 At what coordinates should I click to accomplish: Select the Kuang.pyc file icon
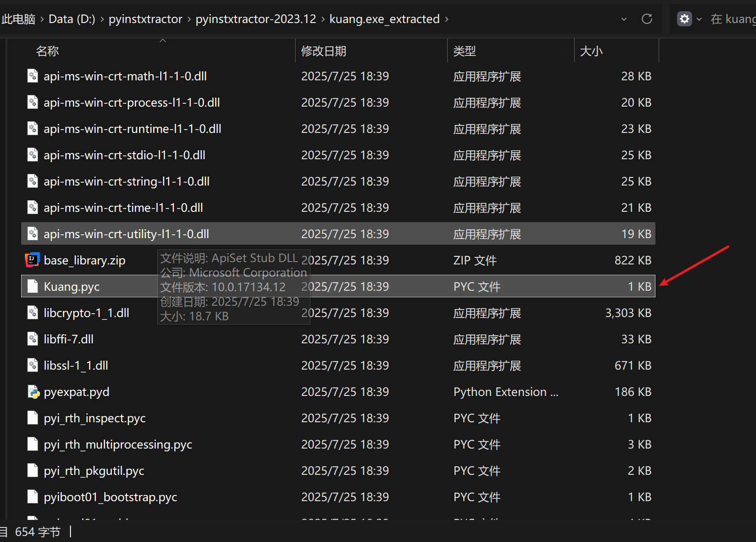click(x=32, y=286)
